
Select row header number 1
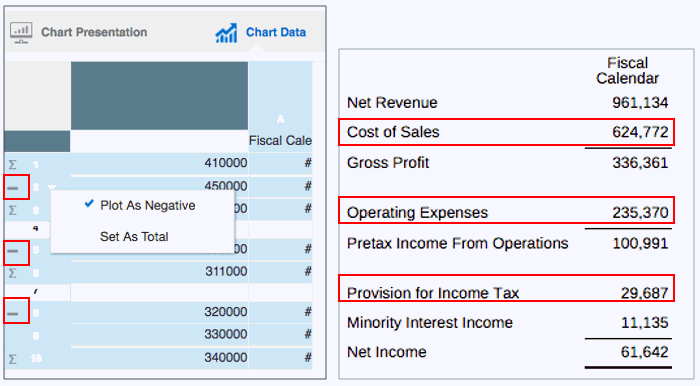[36, 165]
